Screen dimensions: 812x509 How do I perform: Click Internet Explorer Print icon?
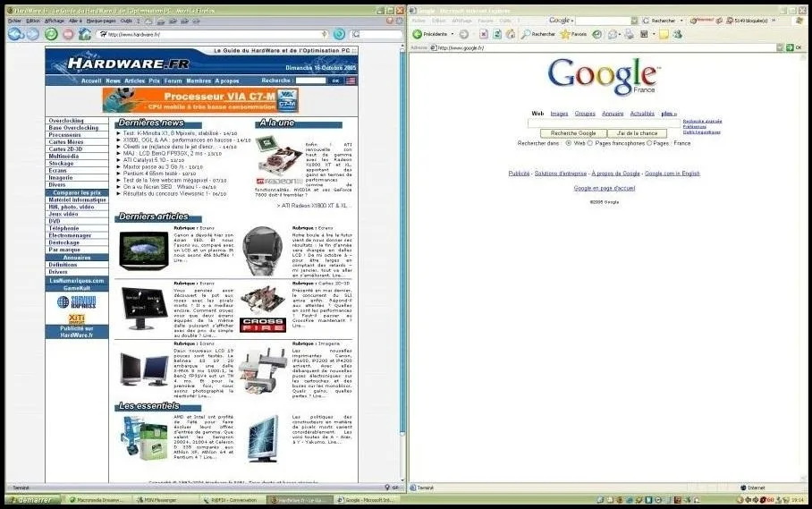point(629,34)
